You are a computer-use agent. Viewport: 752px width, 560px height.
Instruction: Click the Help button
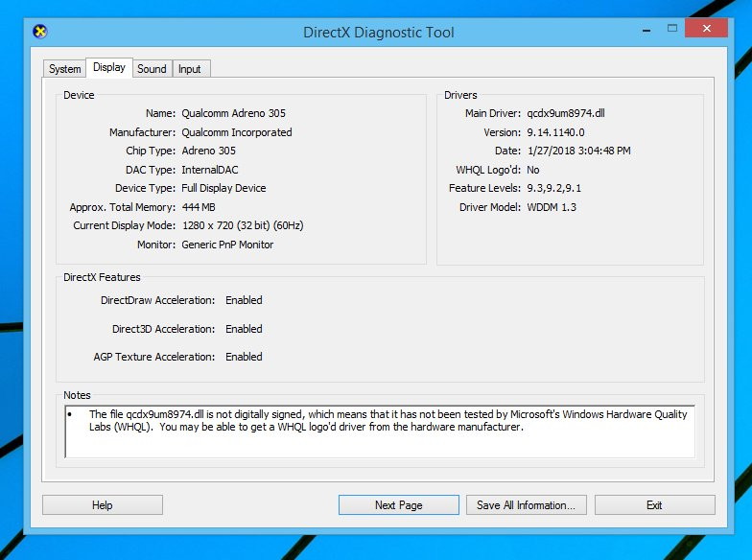click(x=103, y=504)
